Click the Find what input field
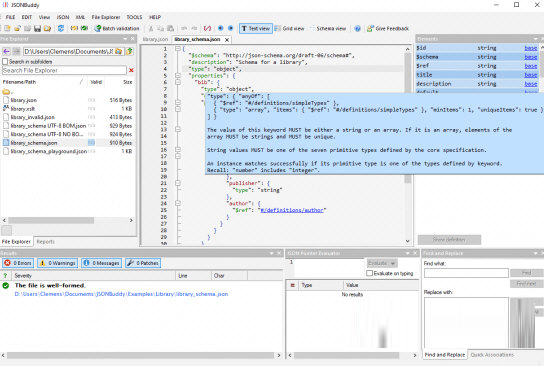544x366 pixels. point(466,273)
